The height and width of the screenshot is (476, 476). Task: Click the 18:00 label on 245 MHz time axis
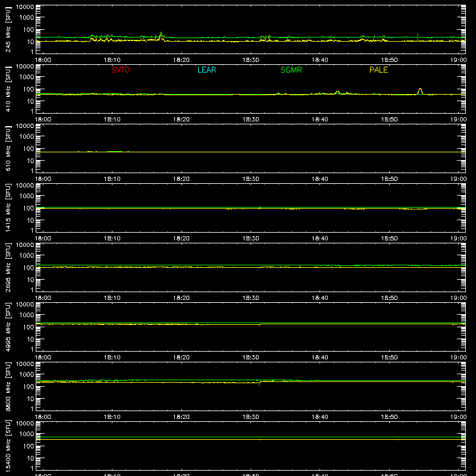point(43,60)
